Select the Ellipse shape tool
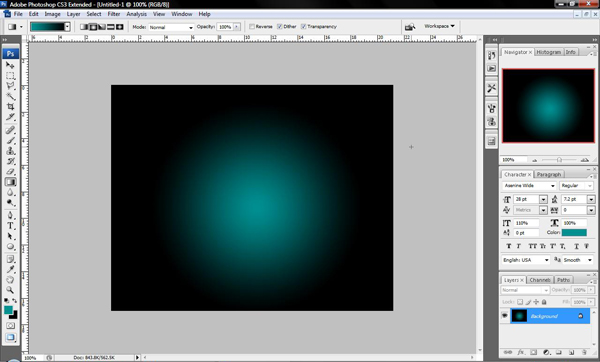The width and height of the screenshot is (600, 362). coord(10,246)
